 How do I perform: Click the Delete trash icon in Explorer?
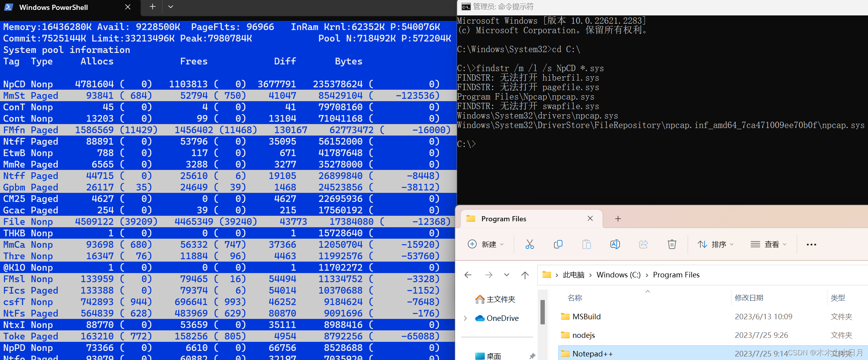(672, 244)
